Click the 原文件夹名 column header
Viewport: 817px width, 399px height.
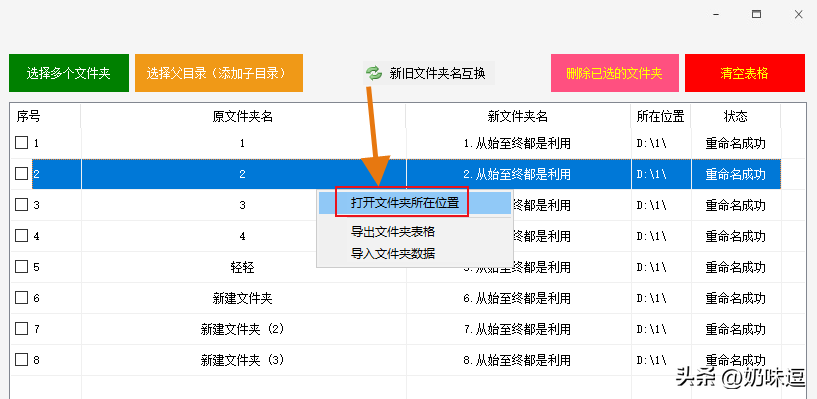[243, 117]
